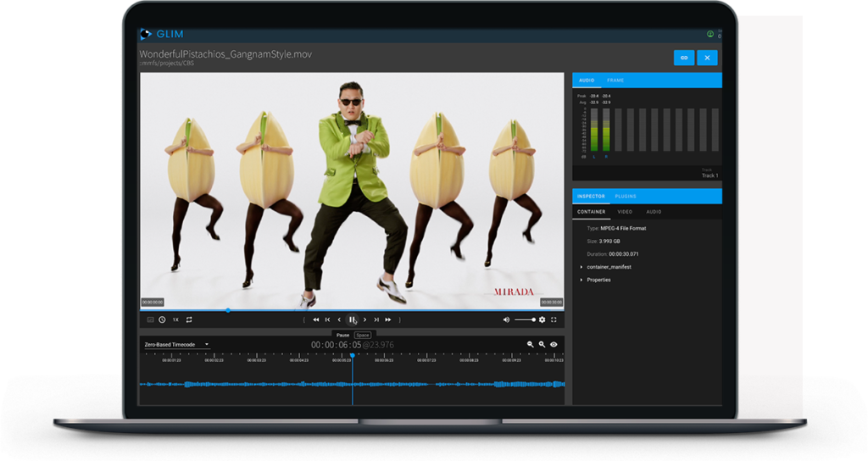868x461 pixels.
Task: Click the video preview frame
Action: tap(352, 191)
